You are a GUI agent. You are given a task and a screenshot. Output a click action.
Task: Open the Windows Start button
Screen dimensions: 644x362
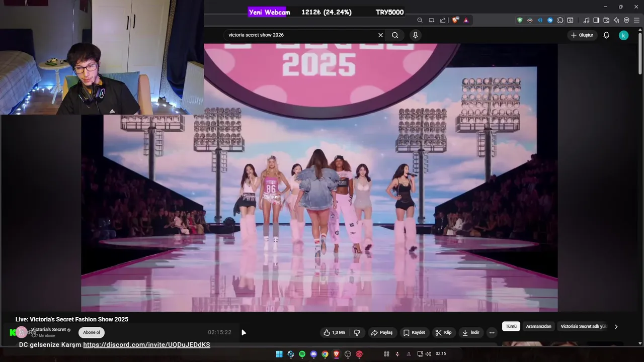pyautogui.click(x=279, y=354)
